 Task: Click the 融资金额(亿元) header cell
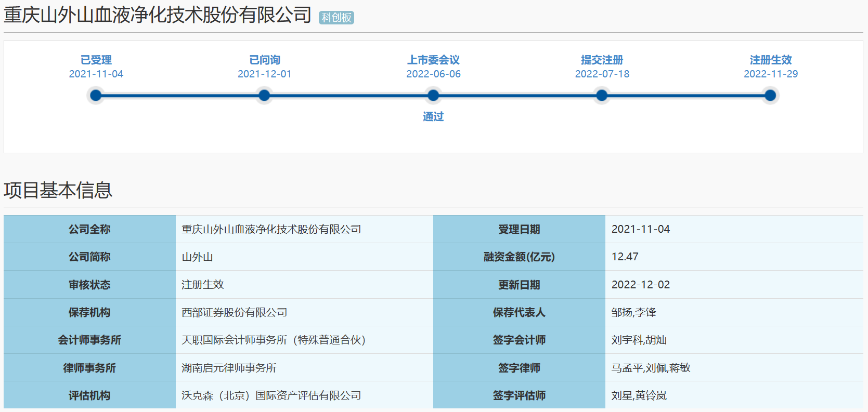pyautogui.click(x=519, y=257)
